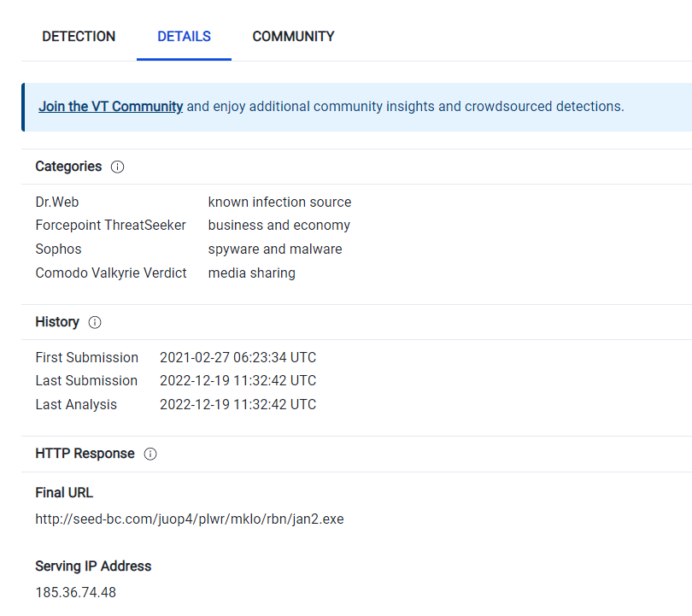Open the Join the VT Community link

click(x=110, y=106)
